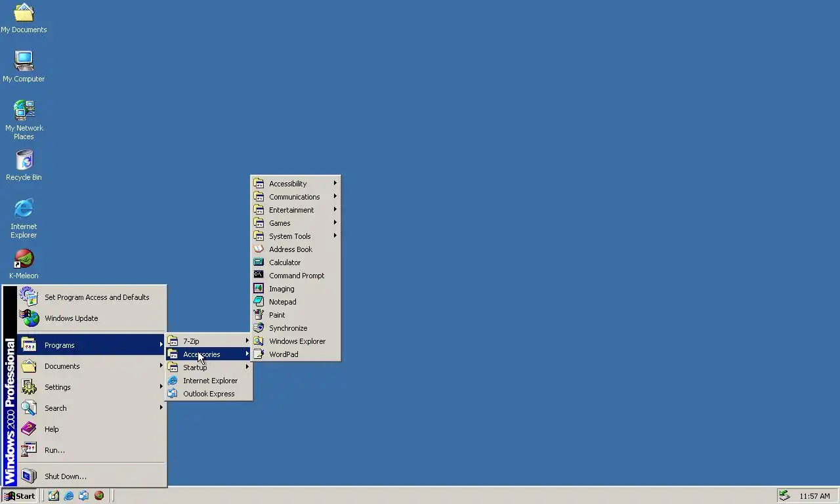840x504 pixels.
Task: Click Show Desktop in Quick Launch
Action: coord(53,496)
